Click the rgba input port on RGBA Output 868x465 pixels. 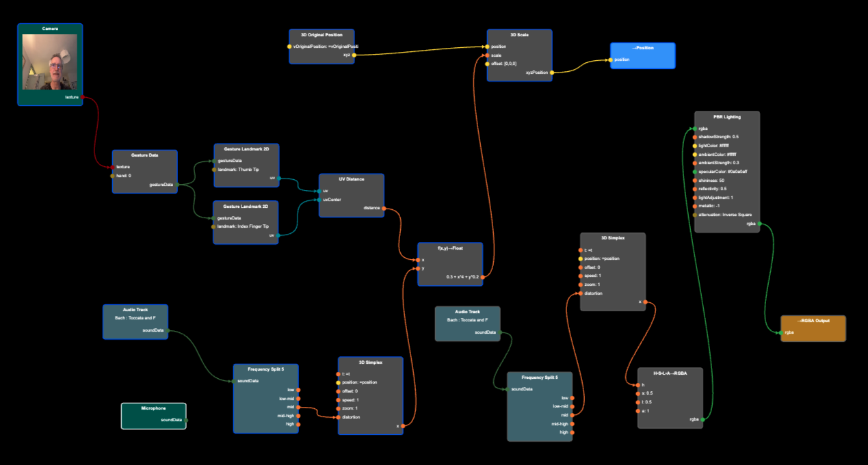tap(781, 332)
